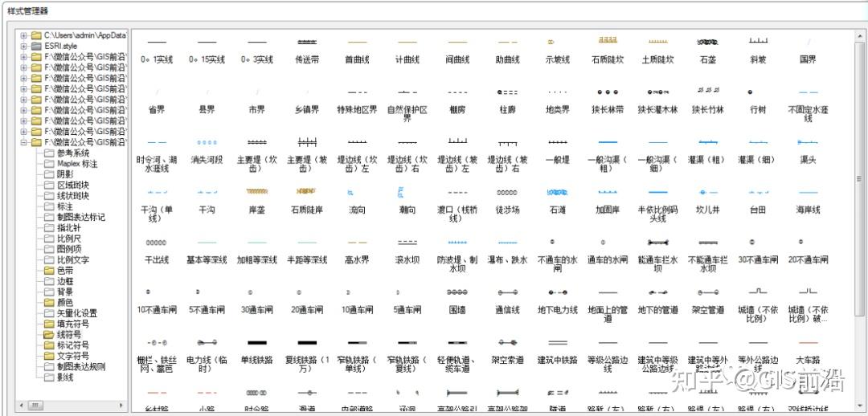868x416 pixels.
Task: Open the 色带 folder
Action: [65, 271]
